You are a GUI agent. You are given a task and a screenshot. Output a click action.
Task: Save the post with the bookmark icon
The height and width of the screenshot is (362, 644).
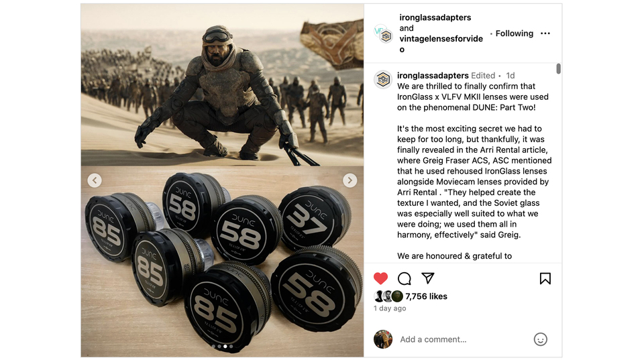coord(545,279)
